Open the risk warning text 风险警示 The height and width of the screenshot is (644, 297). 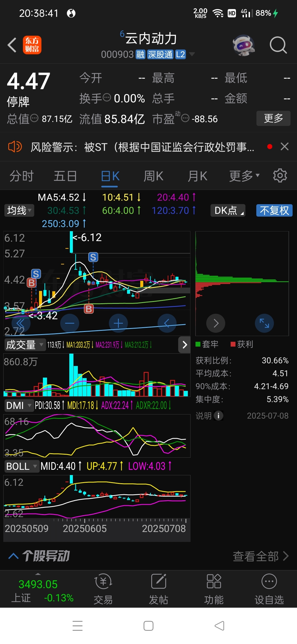142,147
